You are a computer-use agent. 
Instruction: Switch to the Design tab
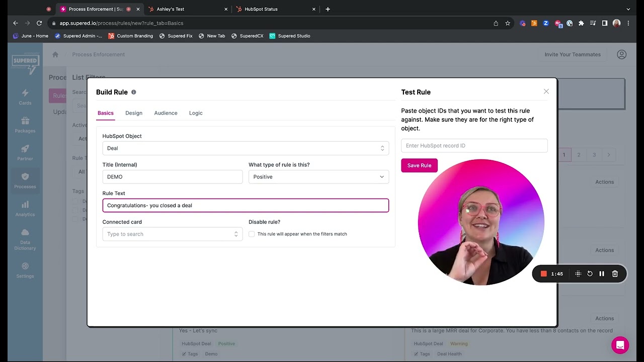pyautogui.click(x=134, y=113)
